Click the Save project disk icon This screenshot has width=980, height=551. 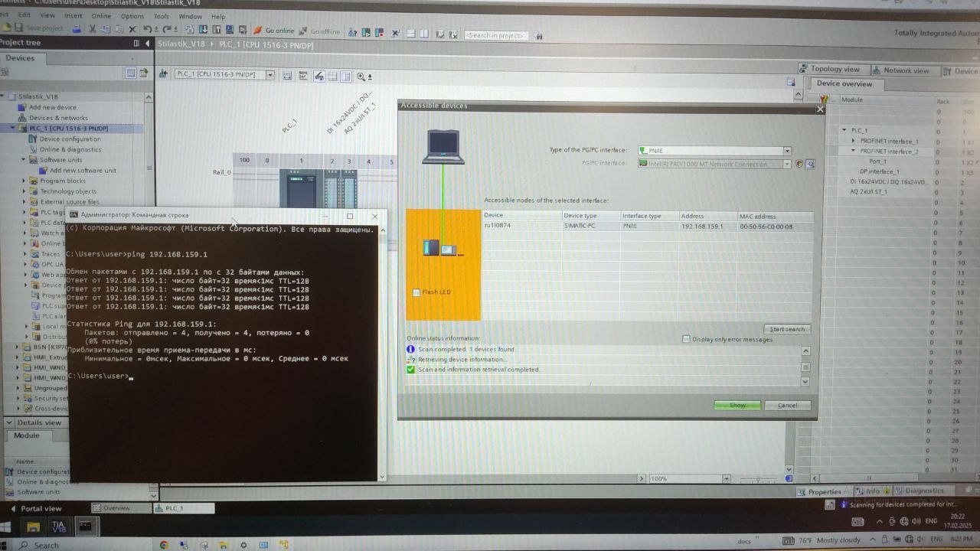[19, 28]
